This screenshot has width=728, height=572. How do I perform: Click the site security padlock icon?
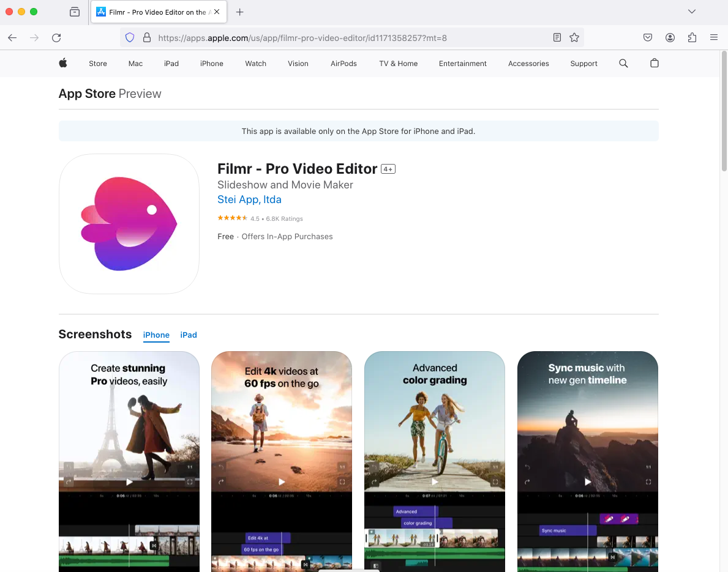(147, 37)
